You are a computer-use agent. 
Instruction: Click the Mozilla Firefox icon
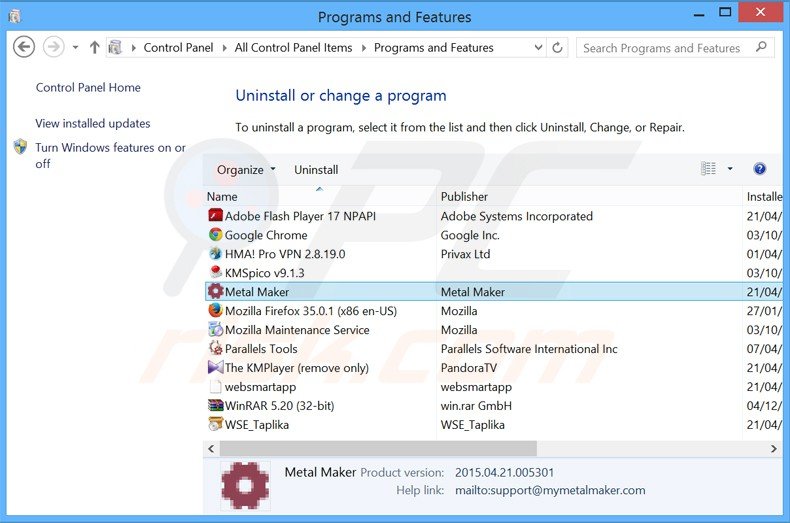216,310
